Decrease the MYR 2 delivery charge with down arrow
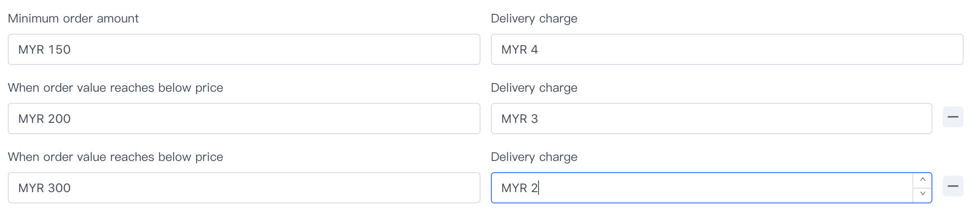980x212 pixels. (x=922, y=194)
